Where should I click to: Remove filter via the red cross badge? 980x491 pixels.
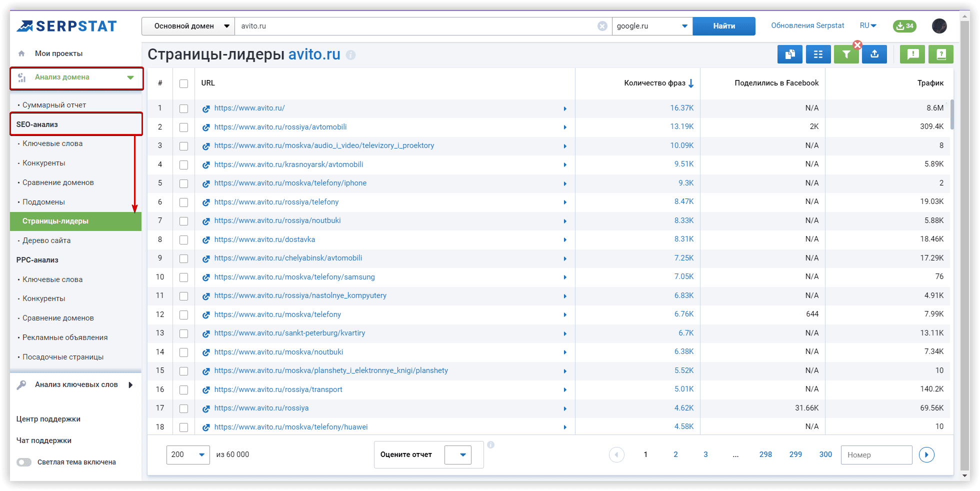pos(857,44)
